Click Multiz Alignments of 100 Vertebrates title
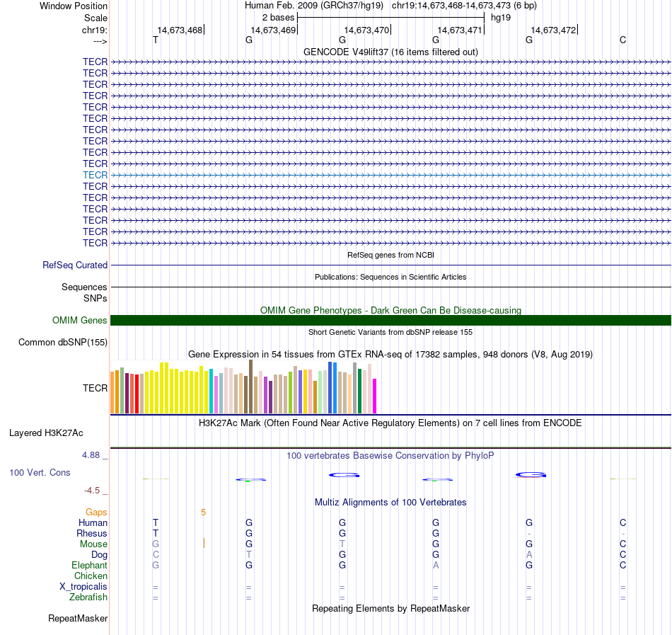This screenshot has height=635, width=672. pos(390,502)
